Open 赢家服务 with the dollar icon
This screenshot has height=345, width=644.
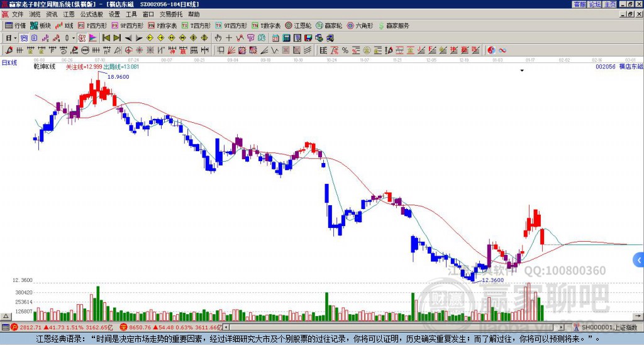click(394, 25)
